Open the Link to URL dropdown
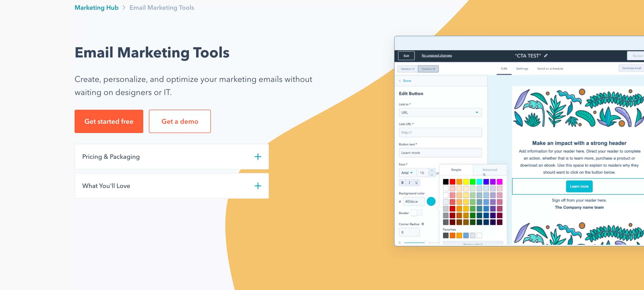Viewport: 644px width, 290px height. (x=440, y=113)
